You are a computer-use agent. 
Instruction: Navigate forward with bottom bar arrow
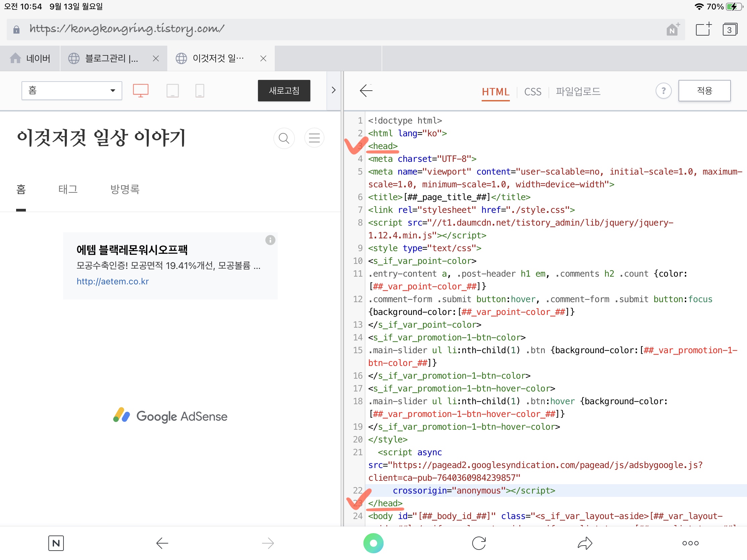tap(268, 543)
